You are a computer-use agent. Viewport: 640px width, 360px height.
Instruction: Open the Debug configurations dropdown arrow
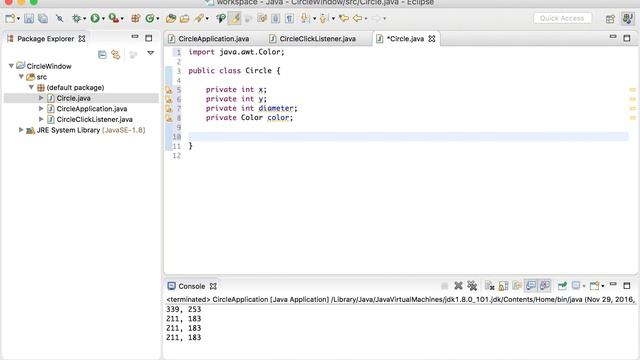click(x=84, y=19)
